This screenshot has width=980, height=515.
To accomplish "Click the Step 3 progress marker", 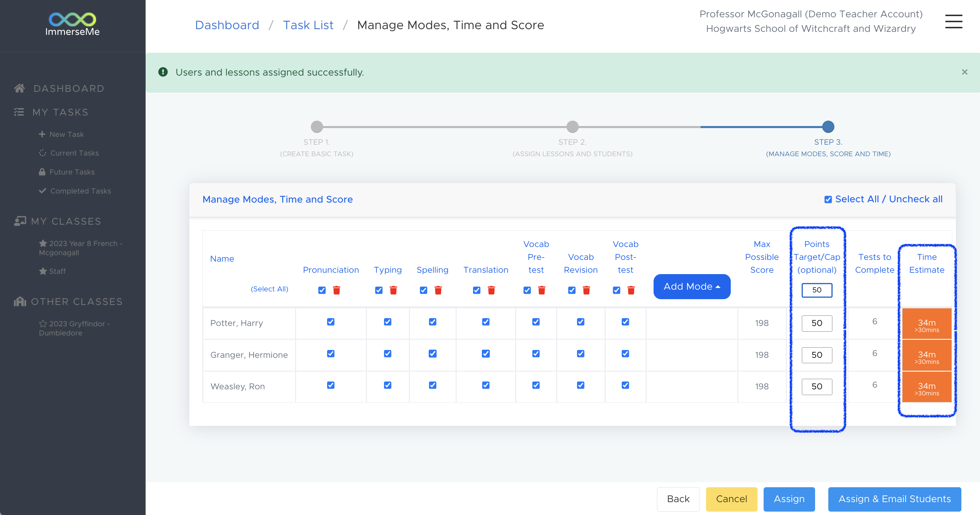I will click(828, 127).
